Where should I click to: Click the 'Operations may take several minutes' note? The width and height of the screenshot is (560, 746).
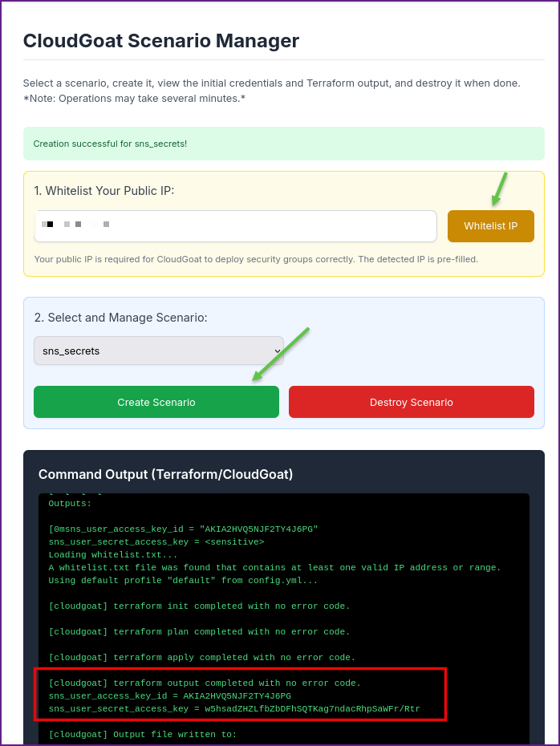click(134, 99)
